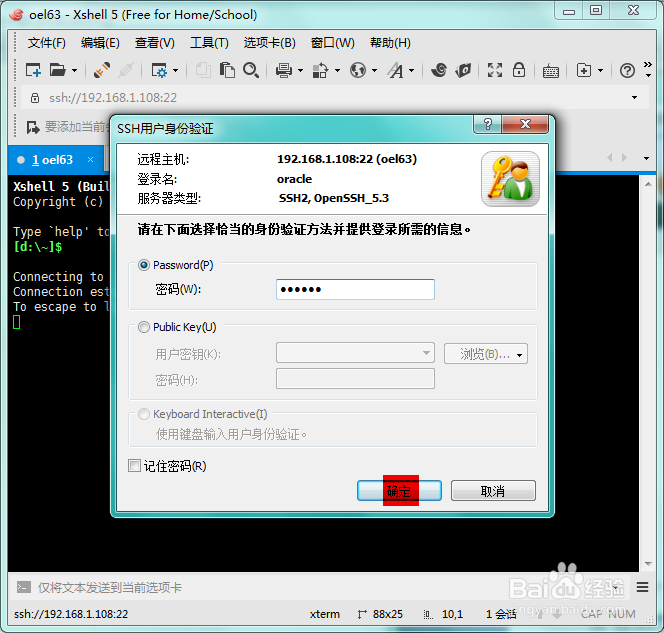The image size is (664, 633).
Task: Click the Connect (plug) toolbar icon
Action: (x=102, y=70)
